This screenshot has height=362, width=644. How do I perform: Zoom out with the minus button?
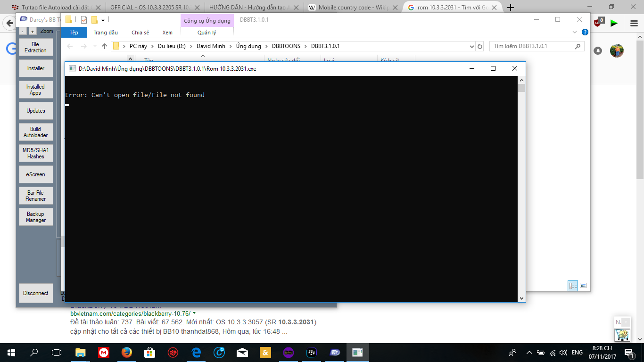(23, 31)
